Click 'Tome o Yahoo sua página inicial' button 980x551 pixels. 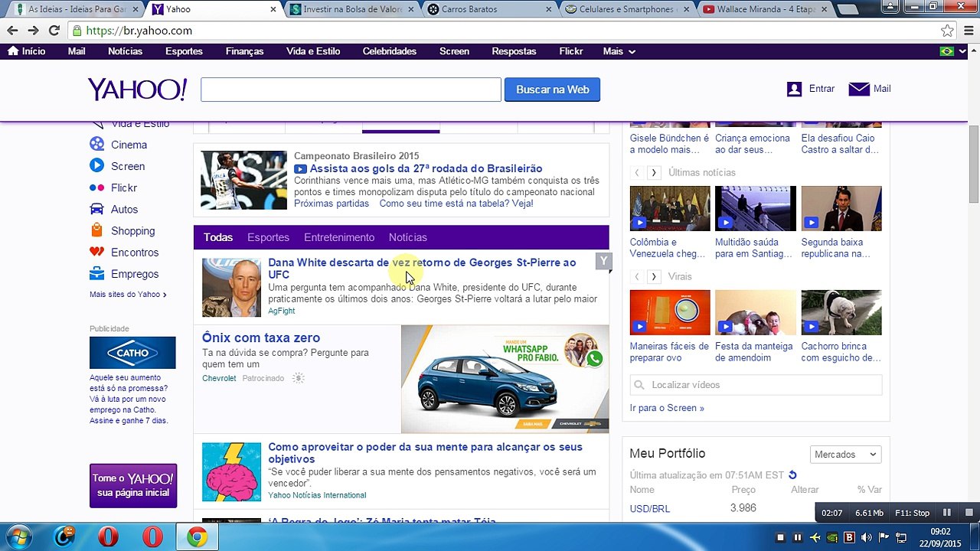[133, 486]
